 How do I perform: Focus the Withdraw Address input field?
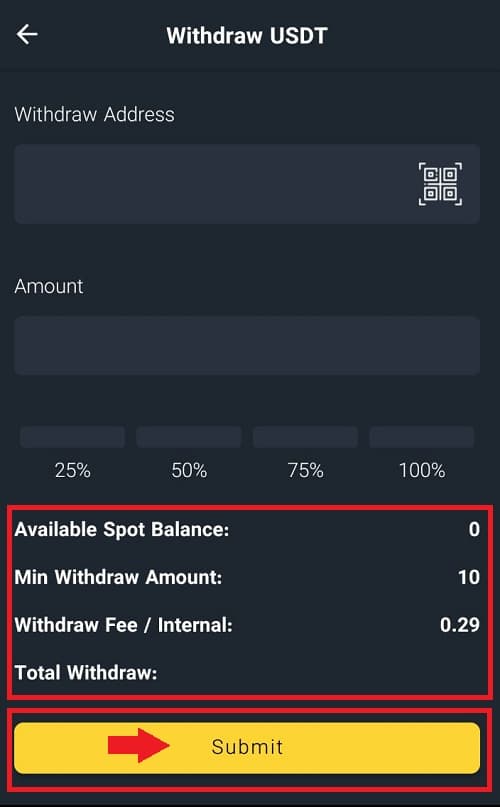click(247, 184)
